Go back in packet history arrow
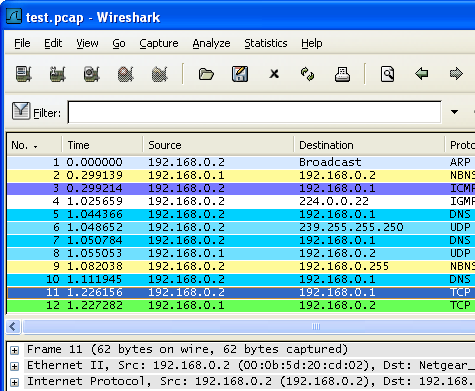Image resolution: width=475 pixels, height=391 pixels. [x=422, y=73]
